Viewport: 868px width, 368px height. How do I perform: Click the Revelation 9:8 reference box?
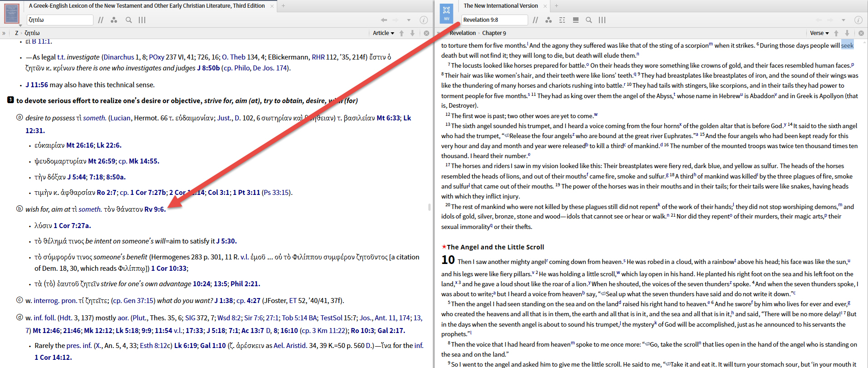(495, 20)
